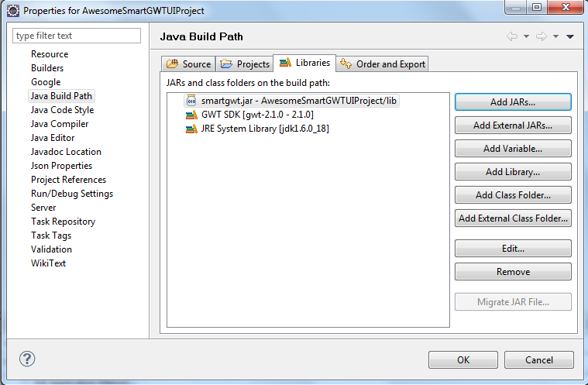
Task: Click the Eclipse gear icon in title bar
Action: click(13, 11)
